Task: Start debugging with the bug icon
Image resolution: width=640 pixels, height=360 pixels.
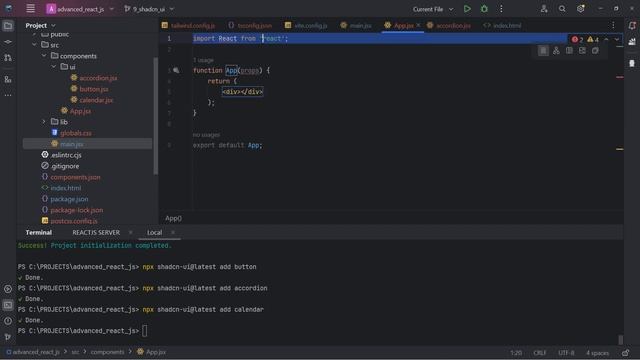Action: point(484,9)
